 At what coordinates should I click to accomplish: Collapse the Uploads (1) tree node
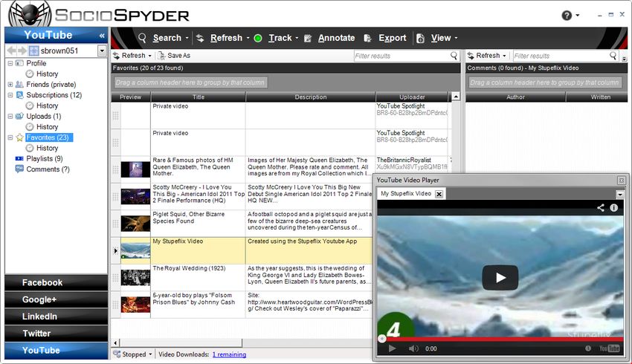coord(10,117)
